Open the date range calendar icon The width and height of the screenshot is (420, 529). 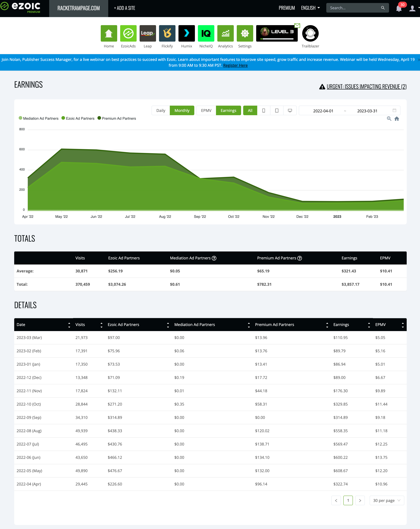394,110
